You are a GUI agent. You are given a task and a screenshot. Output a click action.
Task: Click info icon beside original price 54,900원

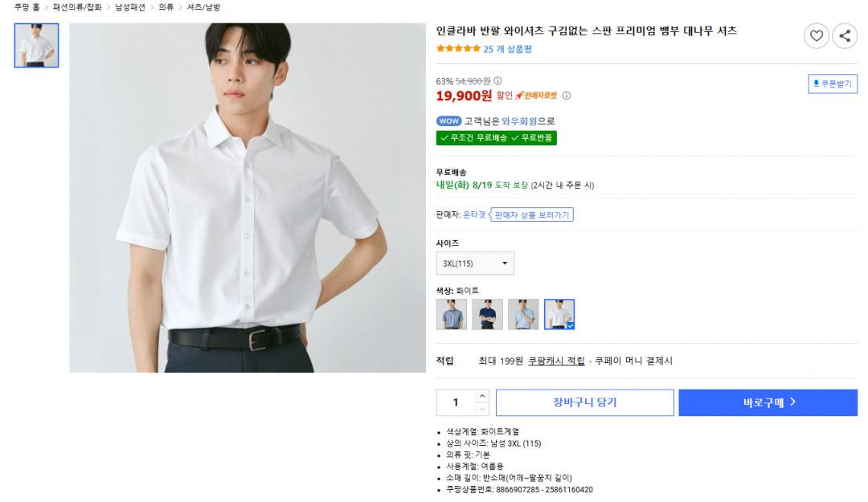[497, 81]
